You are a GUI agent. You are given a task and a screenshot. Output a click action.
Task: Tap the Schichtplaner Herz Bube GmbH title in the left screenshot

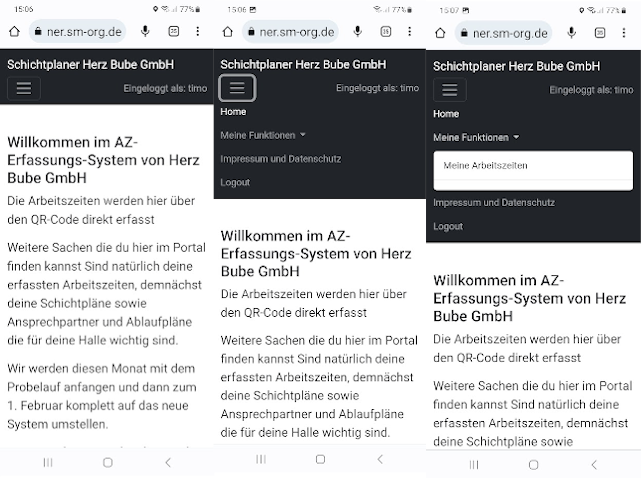[91, 64]
